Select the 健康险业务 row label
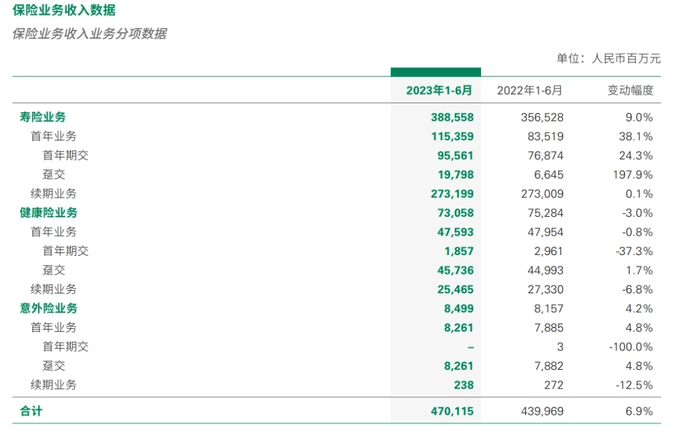The height and width of the screenshot is (438, 700). point(48,213)
